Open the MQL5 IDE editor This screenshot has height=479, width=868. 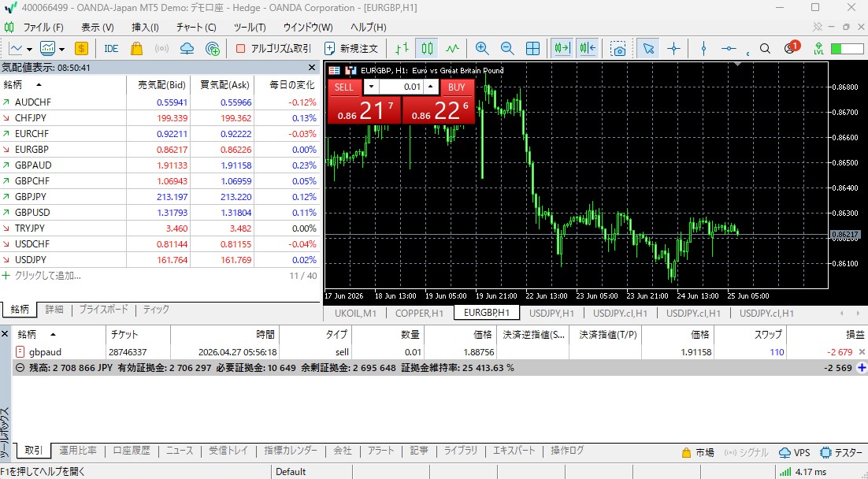point(111,49)
